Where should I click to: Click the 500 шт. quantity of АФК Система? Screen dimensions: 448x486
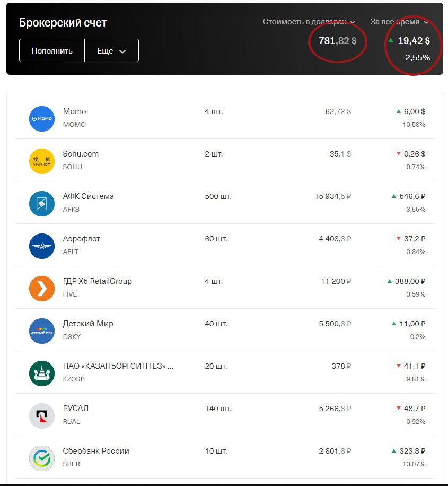tap(218, 196)
